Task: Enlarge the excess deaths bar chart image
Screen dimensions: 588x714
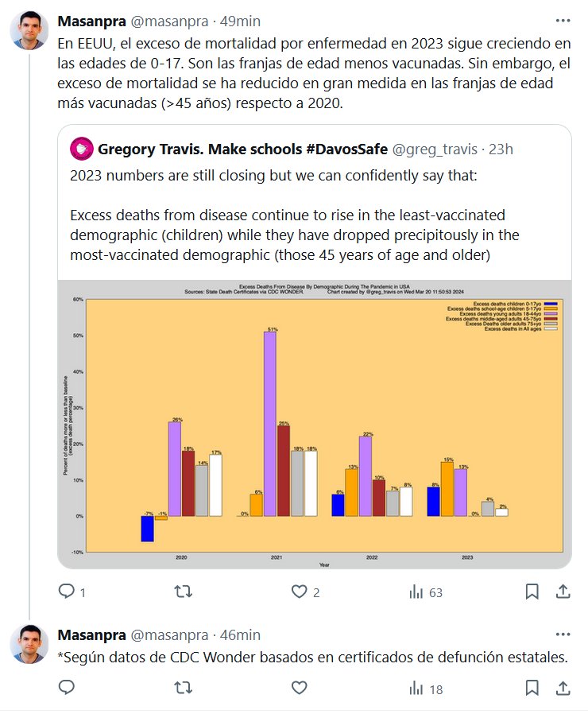Action: 314,424
